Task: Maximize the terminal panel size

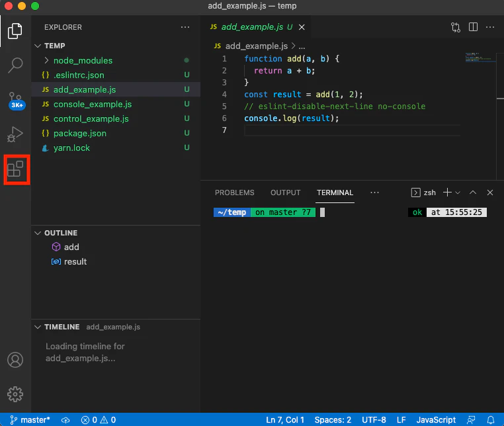Action: coord(473,192)
